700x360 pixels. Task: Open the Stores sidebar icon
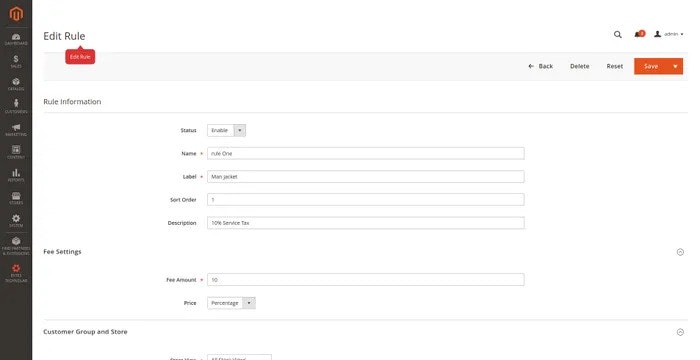click(16, 198)
